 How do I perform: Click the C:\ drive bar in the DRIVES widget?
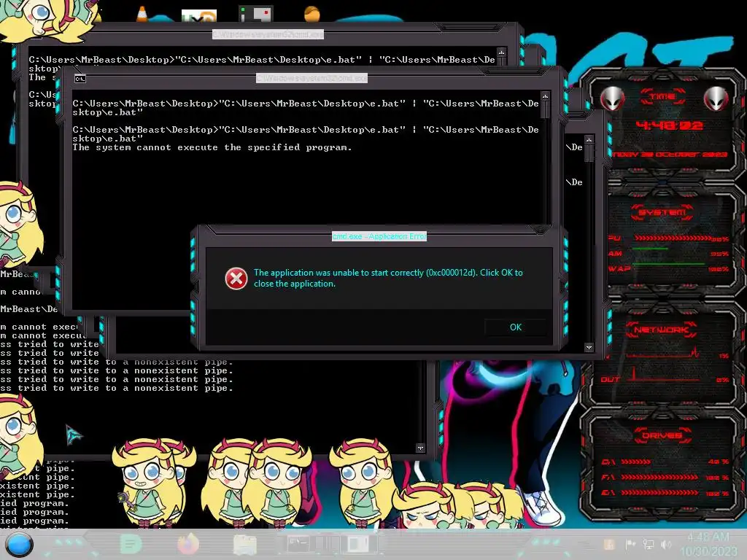pos(635,462)
